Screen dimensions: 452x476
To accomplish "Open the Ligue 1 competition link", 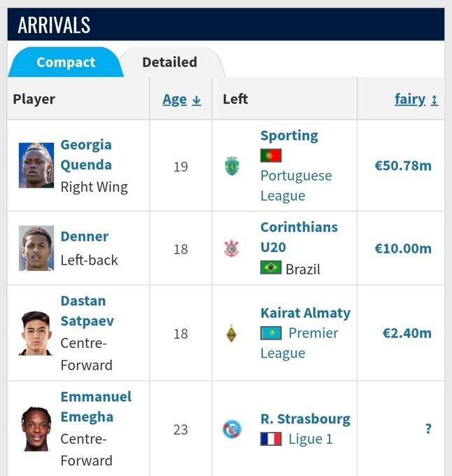I will [311, 439].
